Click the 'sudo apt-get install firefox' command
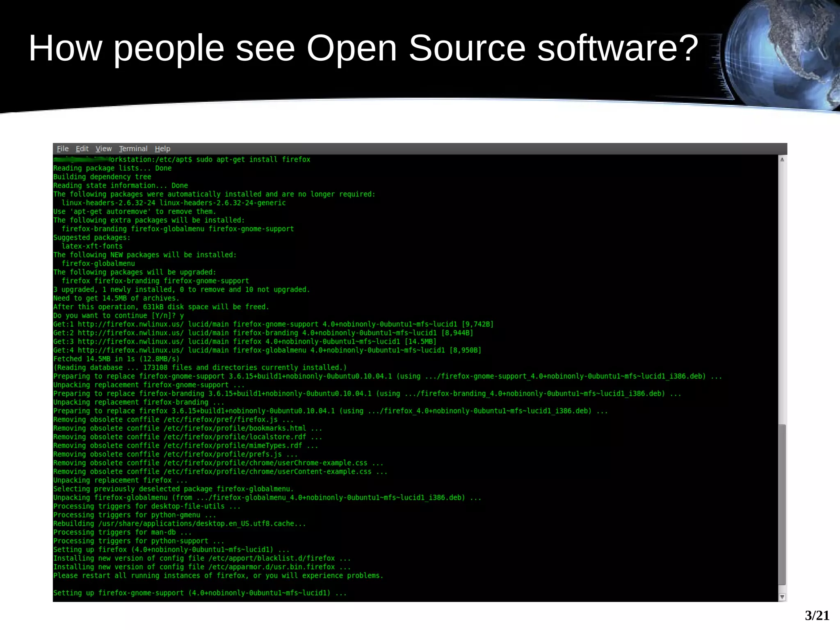840x630 pixels. click(x=253, y=160)
